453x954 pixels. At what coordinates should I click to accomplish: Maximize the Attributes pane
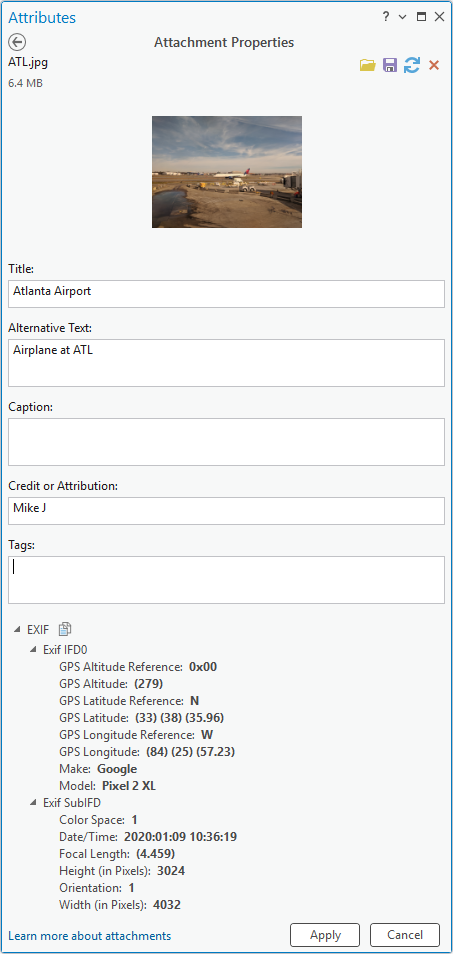coord(421,17)
